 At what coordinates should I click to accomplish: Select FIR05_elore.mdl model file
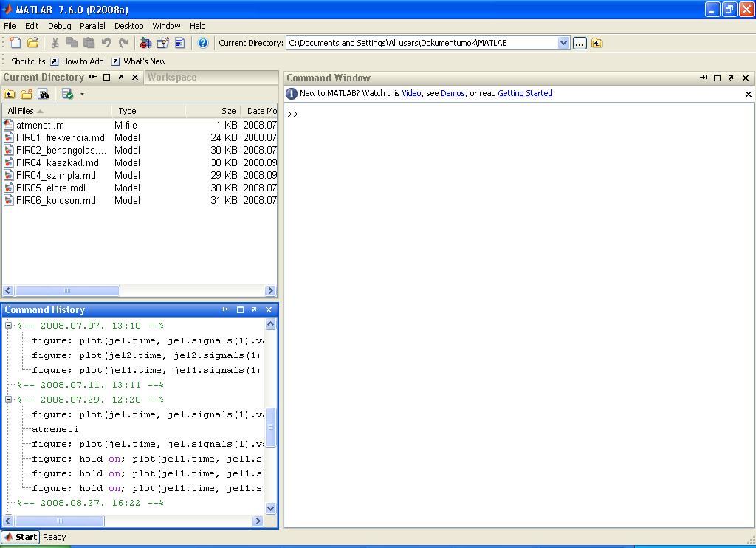[51, 188]
